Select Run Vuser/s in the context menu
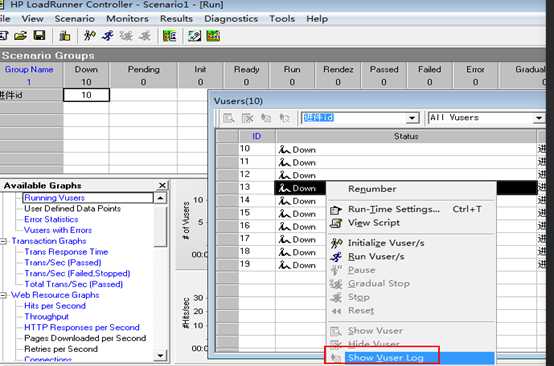Screen dimensions: 554x366 411,257
